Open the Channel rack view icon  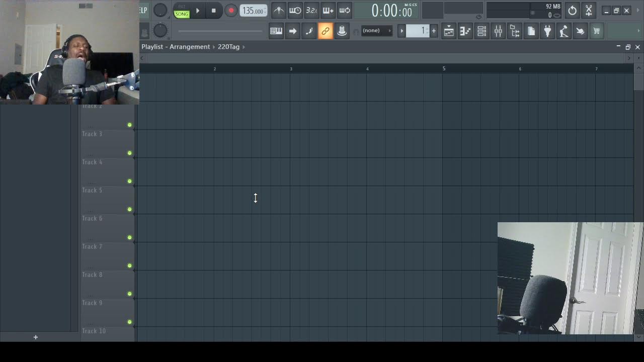pyautogui.click(x=481, y=31)
